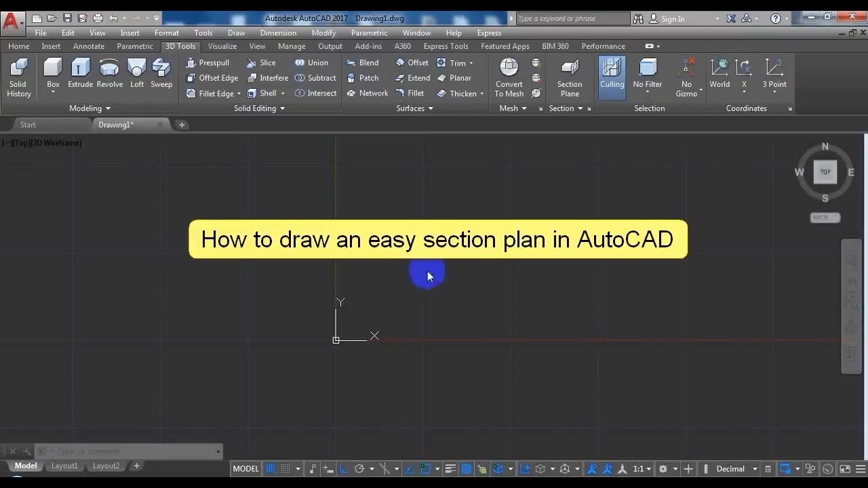
Task: Toggle ortho mode in status bar
Action: [344, 468]
